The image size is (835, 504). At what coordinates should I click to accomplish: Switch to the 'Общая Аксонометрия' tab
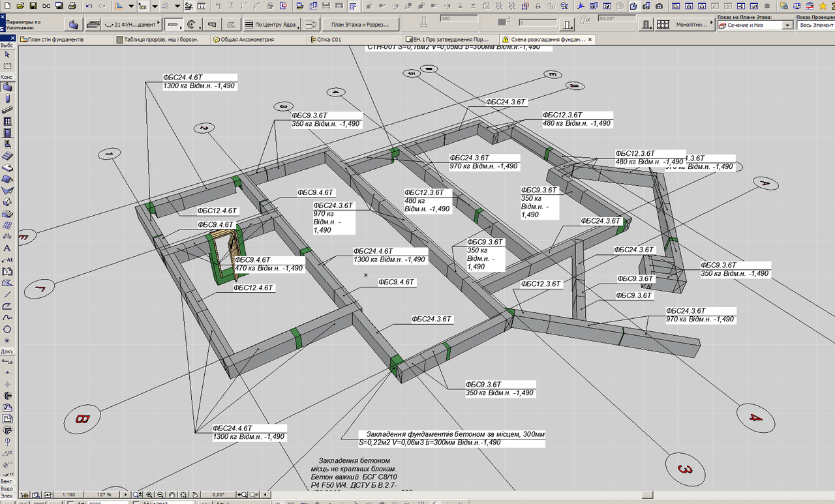tap(258, 39)
